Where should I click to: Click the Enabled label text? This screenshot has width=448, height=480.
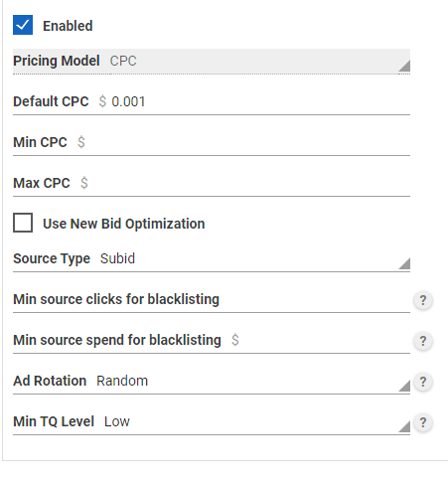[x=68, y=26]
